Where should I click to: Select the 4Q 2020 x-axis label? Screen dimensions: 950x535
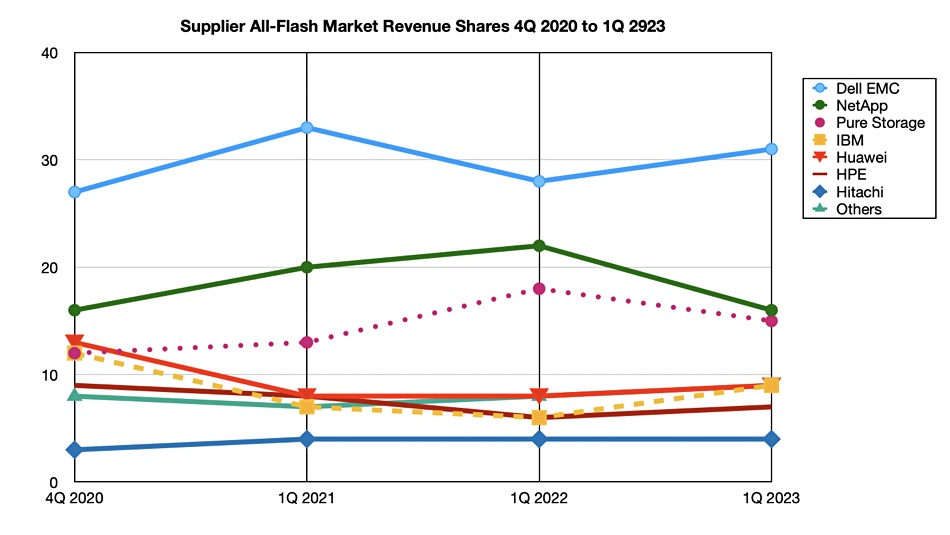click(74, 497)
